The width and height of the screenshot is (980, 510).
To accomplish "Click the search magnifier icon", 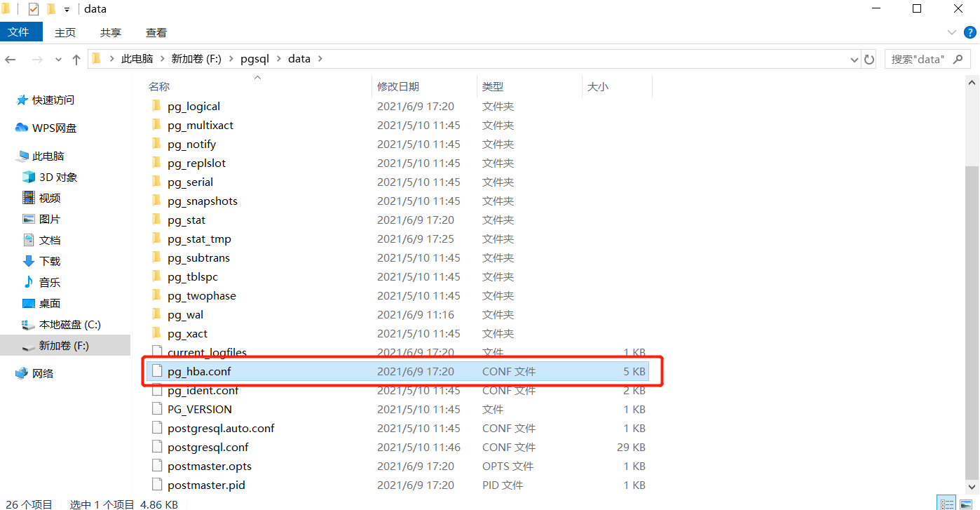I will [960, 59].
